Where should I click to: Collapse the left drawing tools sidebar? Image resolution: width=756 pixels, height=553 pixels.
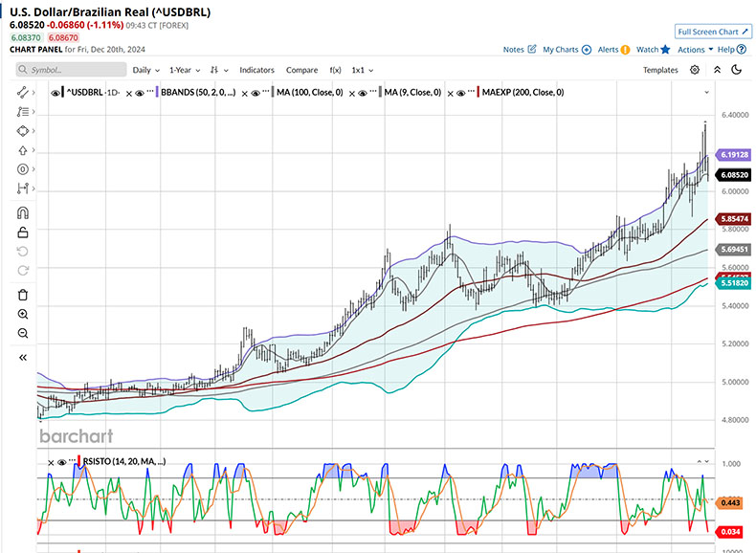23,357
